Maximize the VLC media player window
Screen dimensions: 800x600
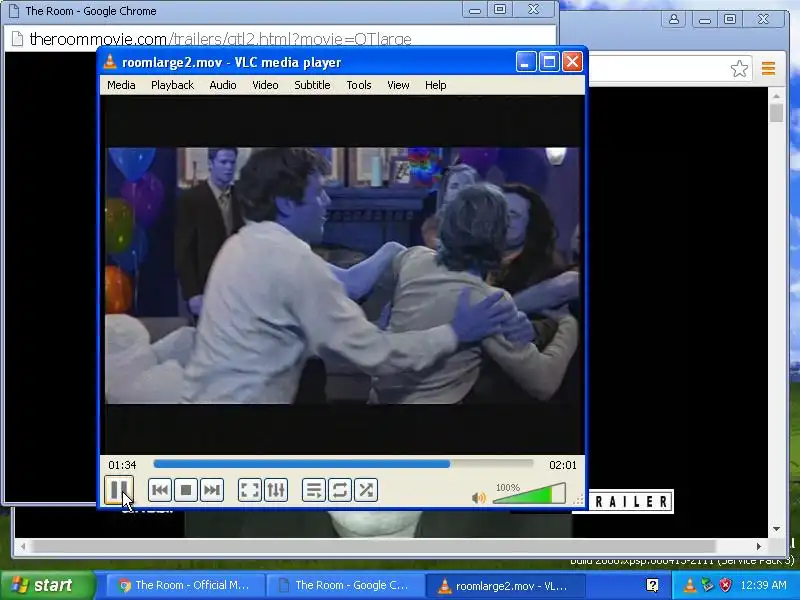[x=549, y=62]
